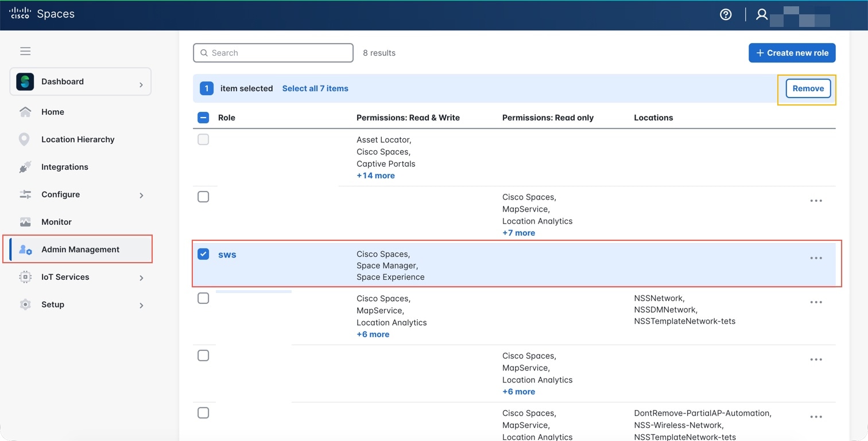Toggle the header select-all checkbox
The width and height of the screenshot is (868, 441).
(203, 118)
